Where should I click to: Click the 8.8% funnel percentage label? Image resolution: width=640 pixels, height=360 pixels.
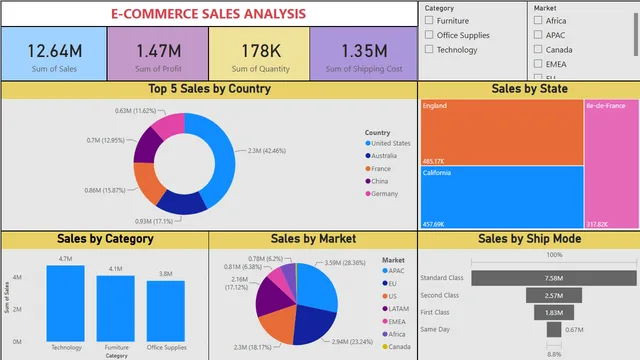click(554, 354)
